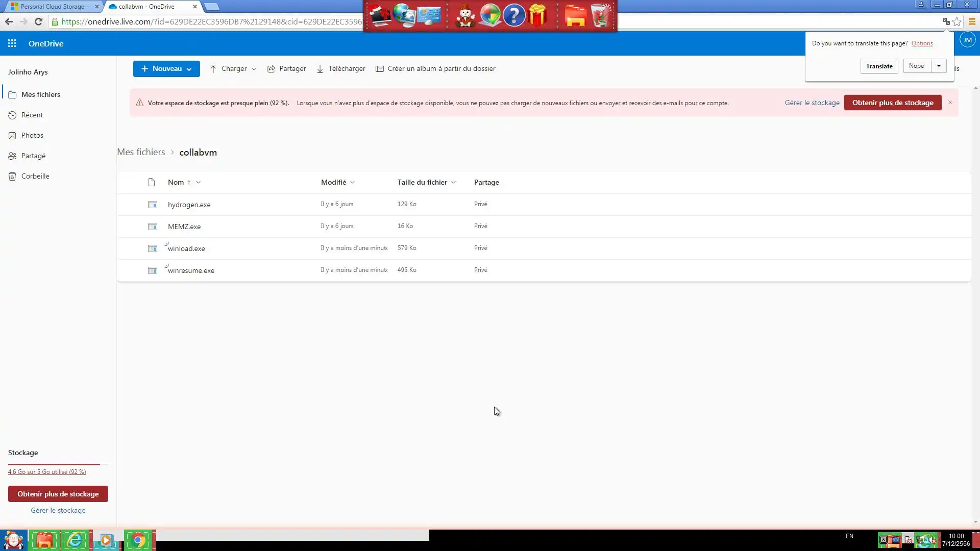Dismiss the storage warning banner

coord(950,103)
